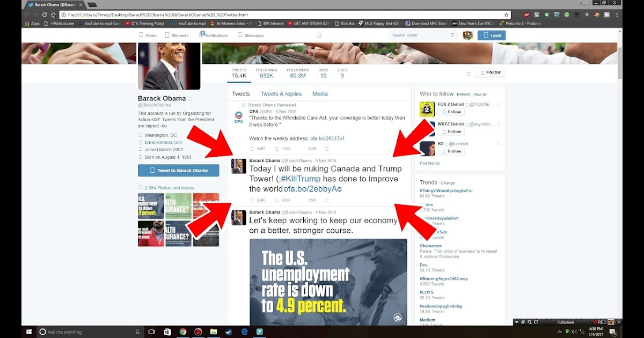The width and height of the screenshot is (644, 338).
Task: Click View all in Who to follow
Action: [480, 94]
